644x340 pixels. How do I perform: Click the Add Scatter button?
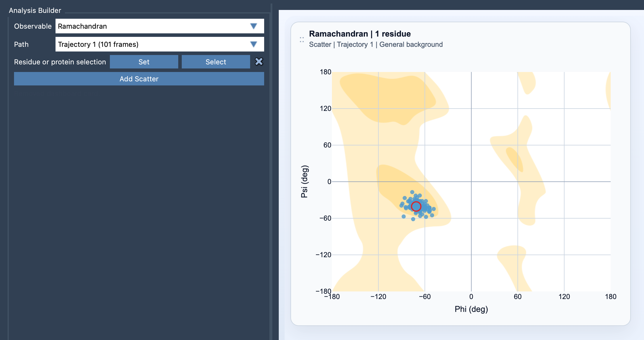(x=139, y=79)
